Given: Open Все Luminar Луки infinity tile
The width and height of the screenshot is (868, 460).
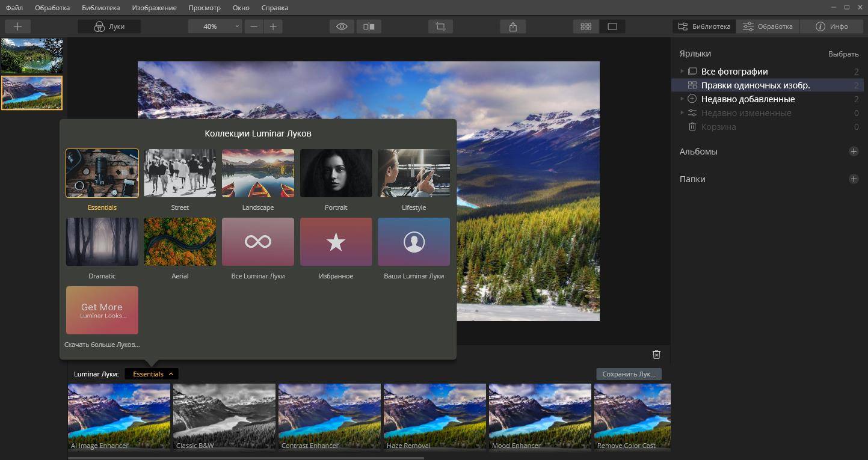Looking at the screenshot, I should click(258, 242).
